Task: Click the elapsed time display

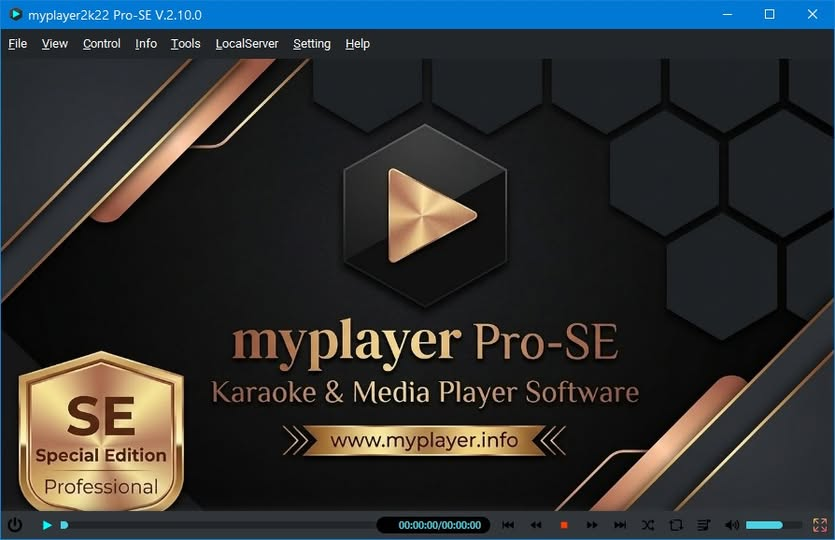Action: point(440,525)
